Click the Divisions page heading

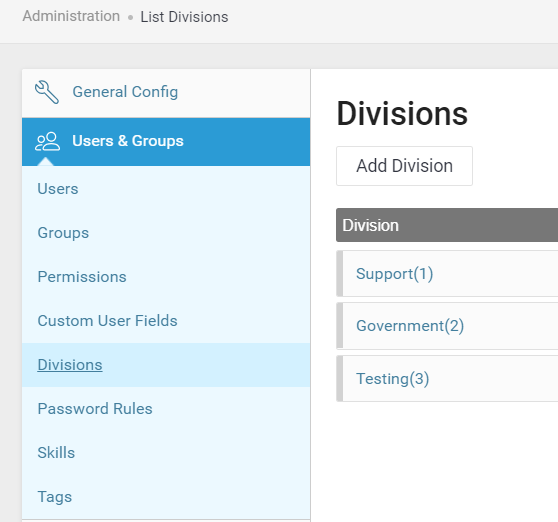(402, 114)
